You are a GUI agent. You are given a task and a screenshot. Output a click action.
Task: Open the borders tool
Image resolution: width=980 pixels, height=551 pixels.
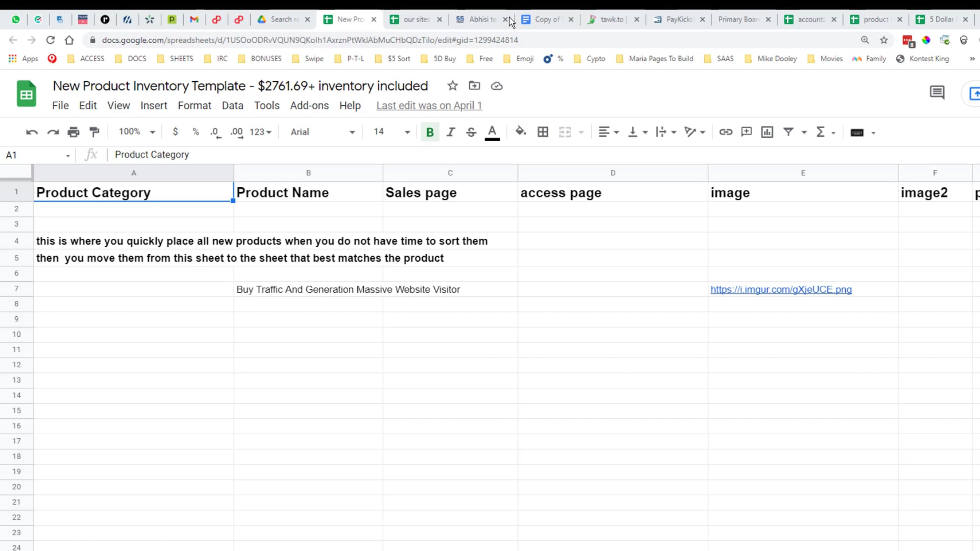tap(543, 132)
